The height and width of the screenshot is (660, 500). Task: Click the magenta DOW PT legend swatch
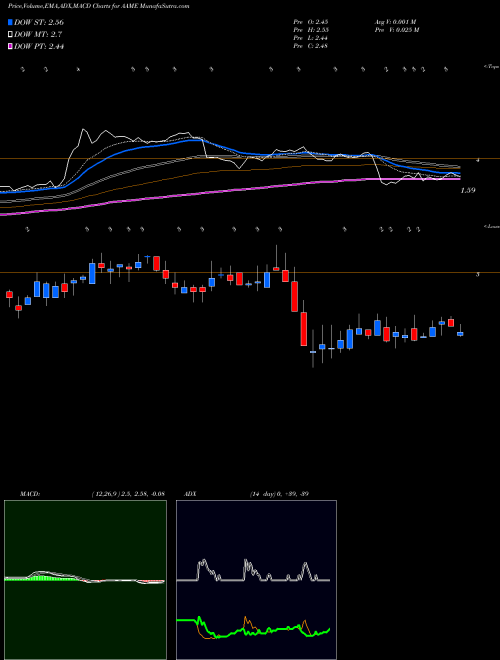[11, 46]
